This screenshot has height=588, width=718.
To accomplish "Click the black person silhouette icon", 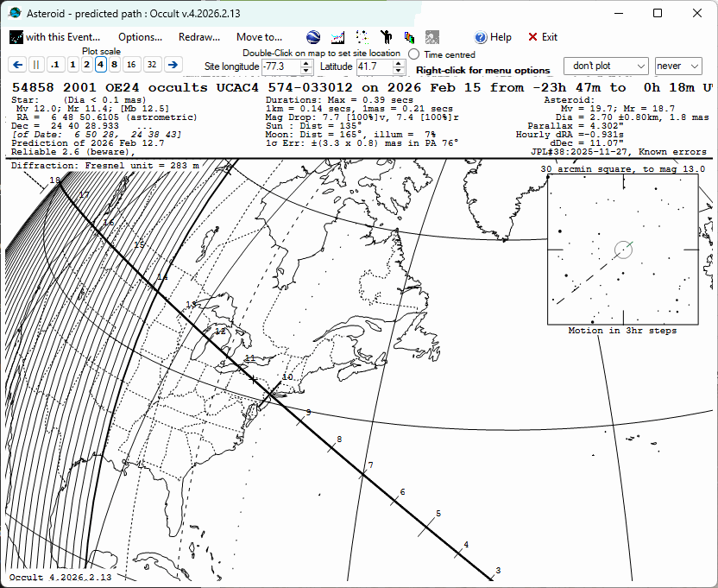I will coord(386,37).
